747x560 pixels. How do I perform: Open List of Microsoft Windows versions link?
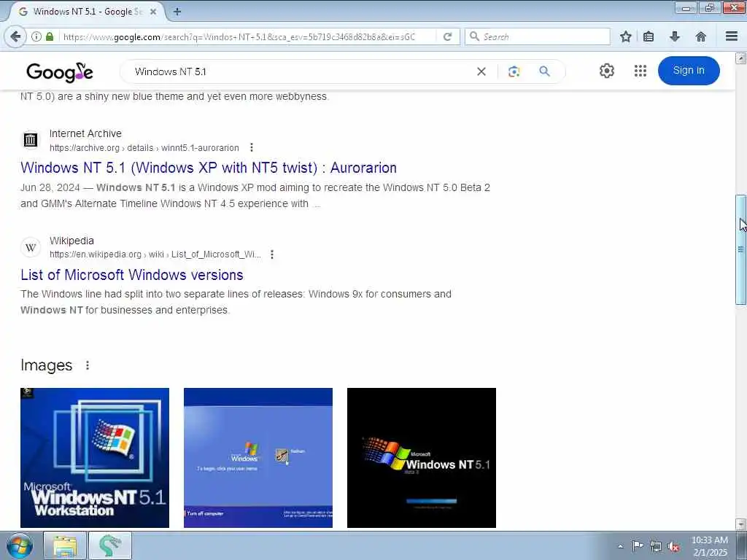(132, 275)
